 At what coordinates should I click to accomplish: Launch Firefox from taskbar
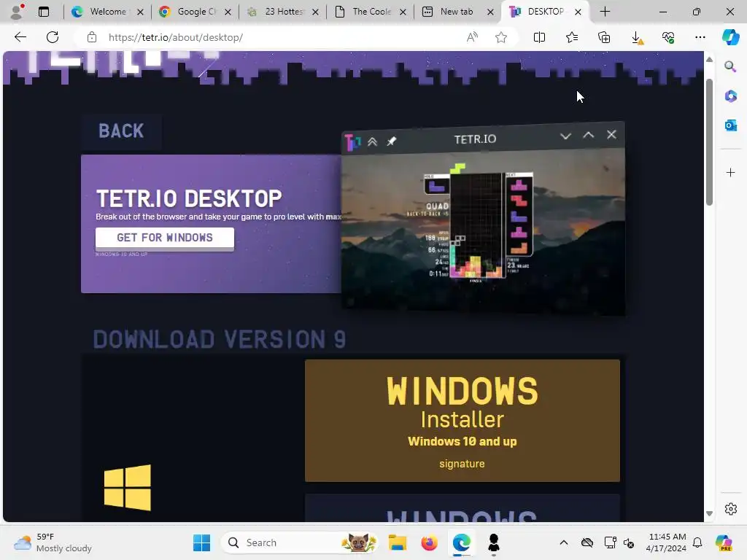pyautogui.click(x=429, y=542)
